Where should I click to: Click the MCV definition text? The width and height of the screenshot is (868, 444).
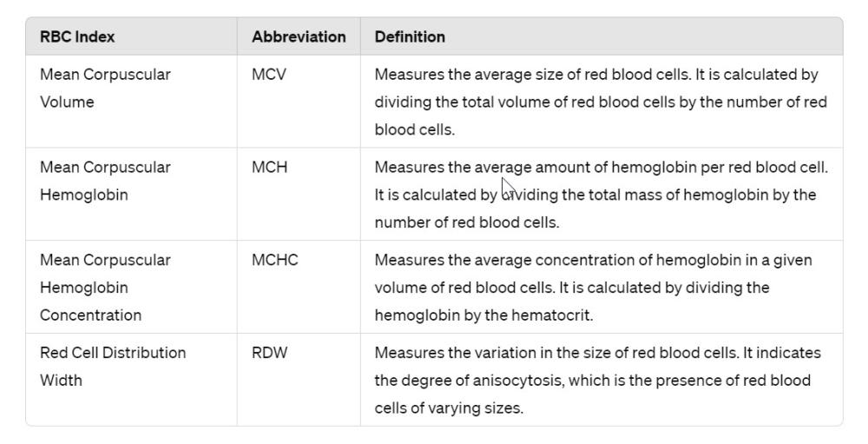click(x=601, y=102)
